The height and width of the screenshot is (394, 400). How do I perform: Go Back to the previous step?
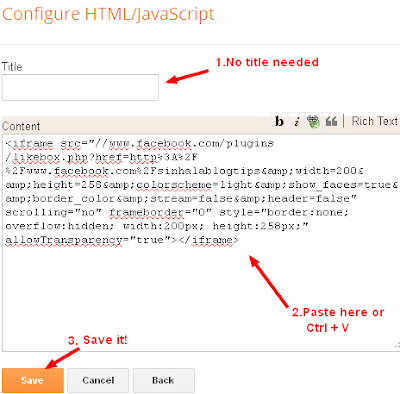pos(164,380)
